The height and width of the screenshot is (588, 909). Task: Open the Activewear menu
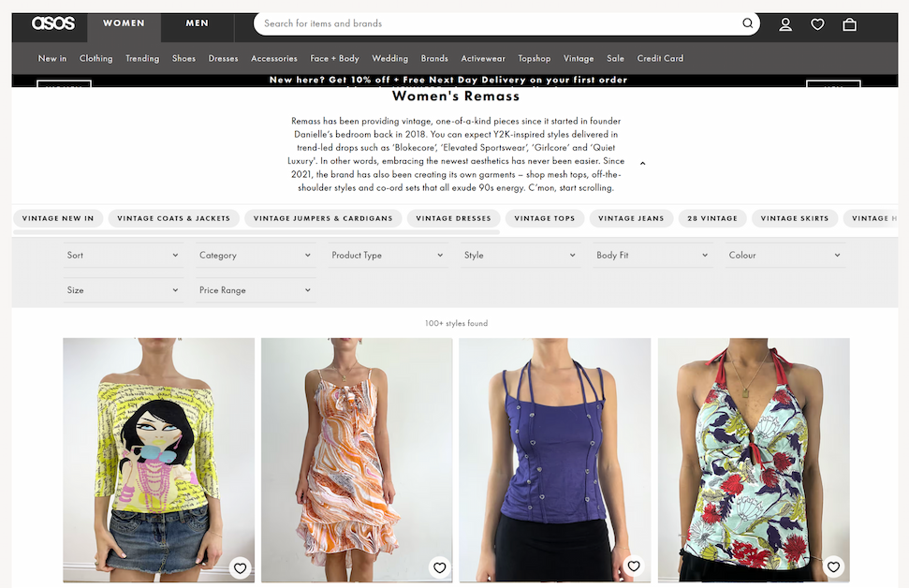[x=483, y=59]
